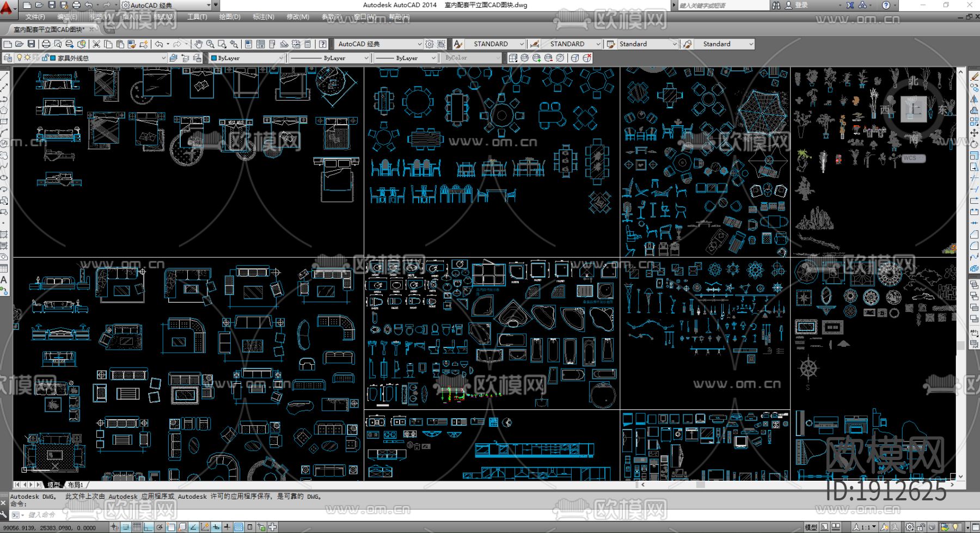The height and width of the screenshot is (533, 980).
Task: Toggle Object Snap in status bar
Action: pyautogui.click(x=170, y=527)
